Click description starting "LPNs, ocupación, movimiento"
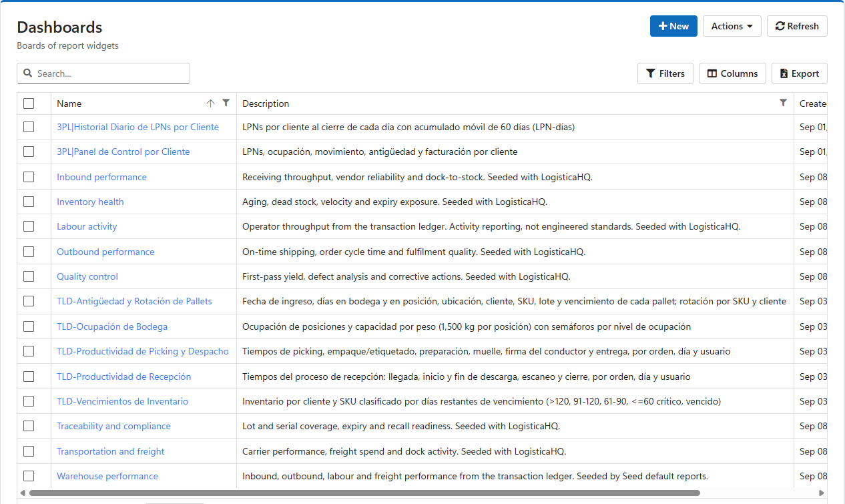This screenshot has height=504, width=845. click(x=380, y=152)
